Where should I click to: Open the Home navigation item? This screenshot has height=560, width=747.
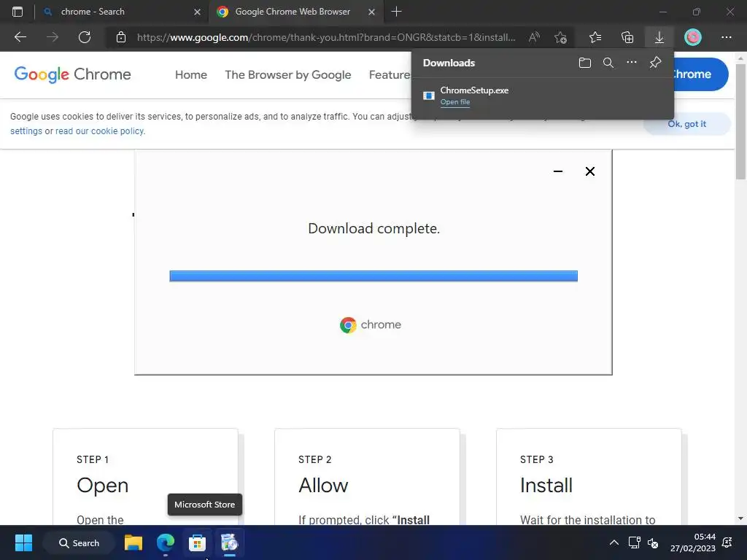(191, 75)
